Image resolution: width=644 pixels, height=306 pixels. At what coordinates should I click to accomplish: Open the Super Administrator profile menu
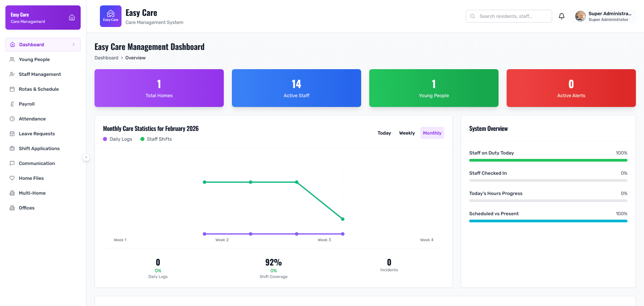click(603, 16)
